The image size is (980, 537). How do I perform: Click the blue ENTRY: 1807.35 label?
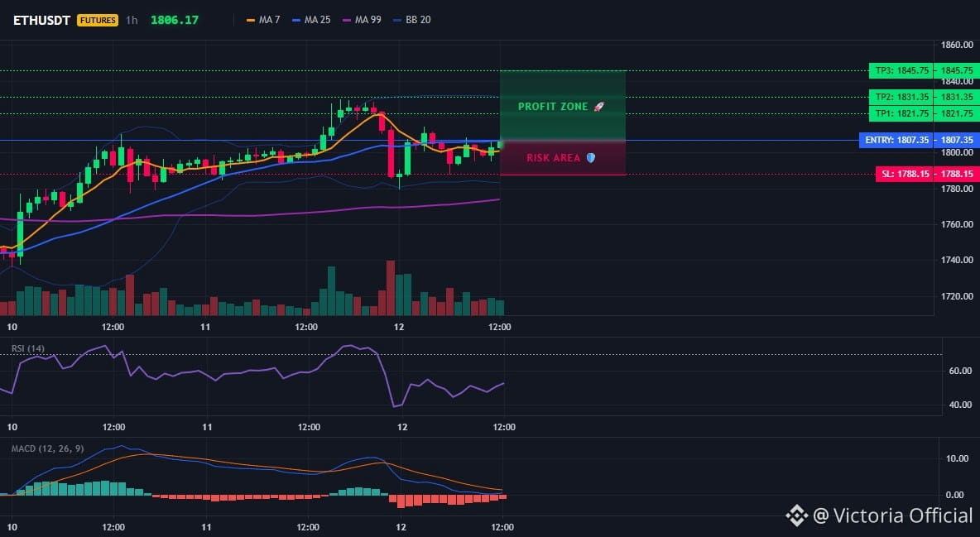896,140
